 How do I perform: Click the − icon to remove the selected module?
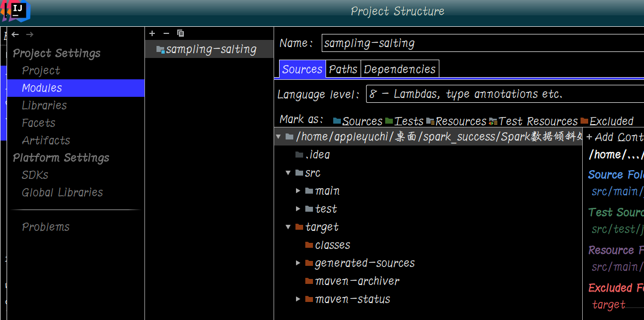(166, 33)
